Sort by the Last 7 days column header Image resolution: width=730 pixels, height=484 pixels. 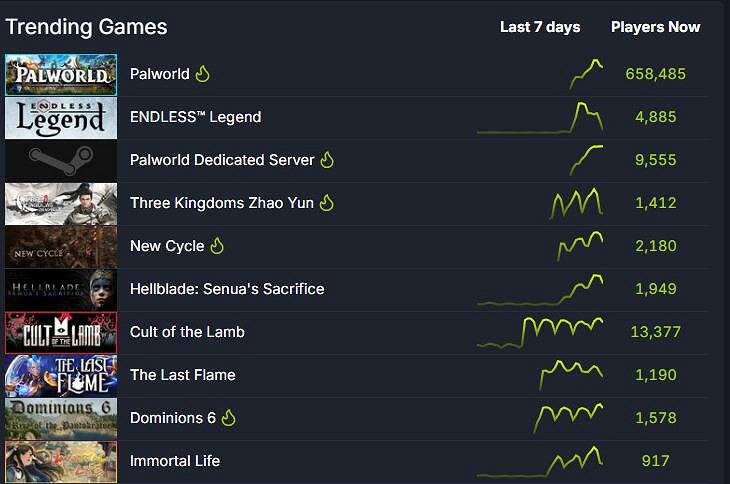click(540, 27)
